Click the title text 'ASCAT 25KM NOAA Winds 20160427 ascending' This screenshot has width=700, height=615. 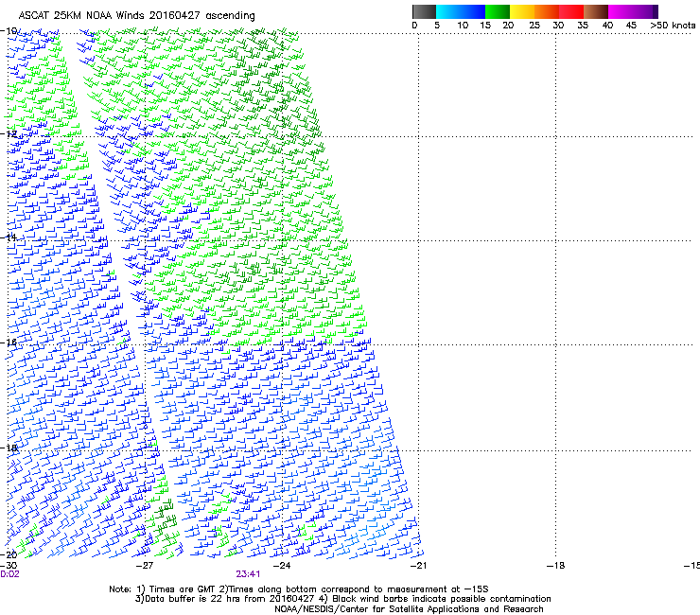coord(136,16)
